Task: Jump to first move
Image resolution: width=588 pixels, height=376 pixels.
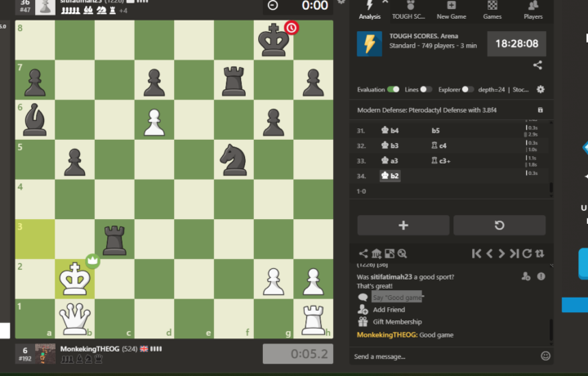Action: point(476,253)
